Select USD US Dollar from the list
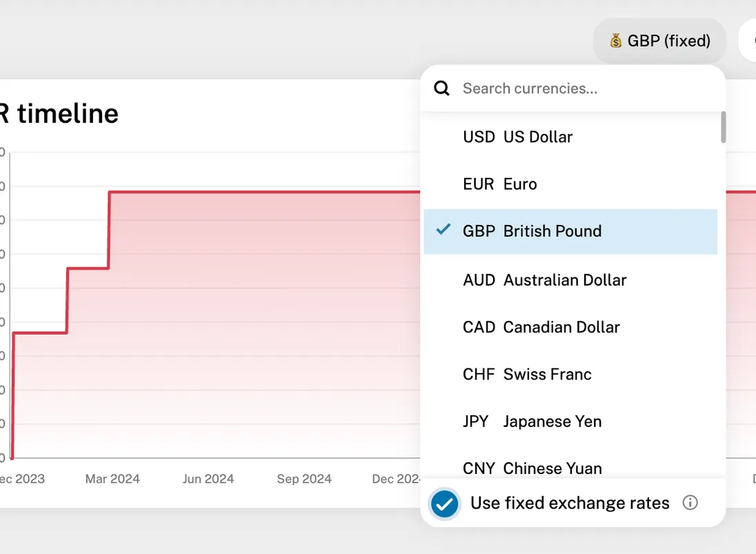The height and width of the screenshot is (554, 756). tap(517, 137)
